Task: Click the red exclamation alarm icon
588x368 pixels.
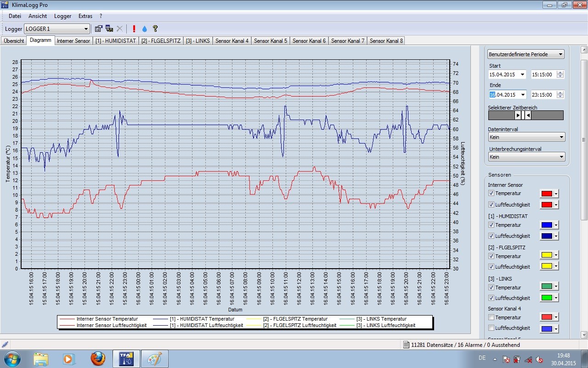Action: pos(134,29)
